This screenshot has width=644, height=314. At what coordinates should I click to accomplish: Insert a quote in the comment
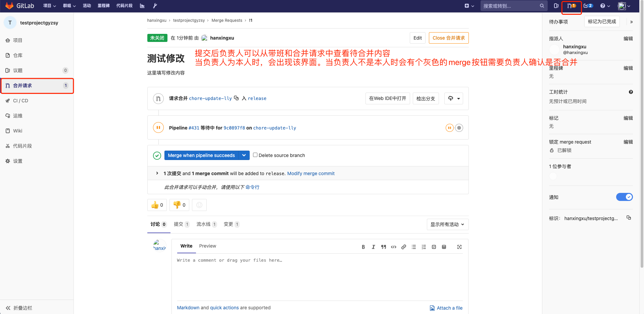pos(383,247)
